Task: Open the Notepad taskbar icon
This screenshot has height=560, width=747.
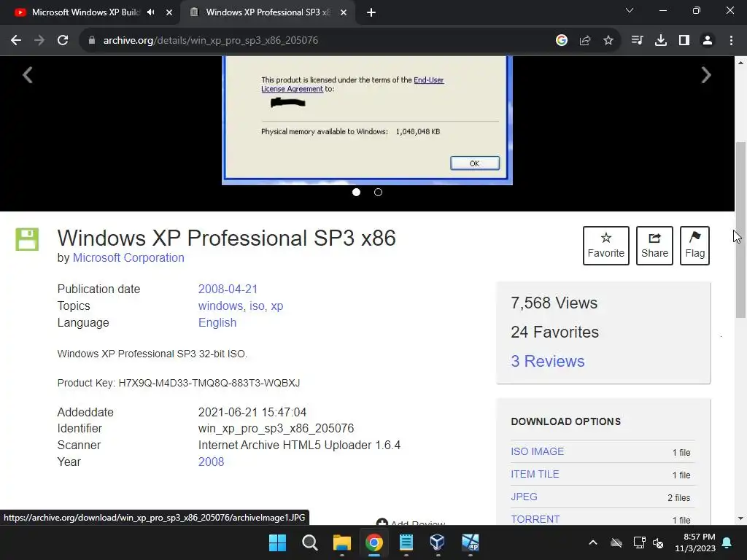Action: coord(406,542)
